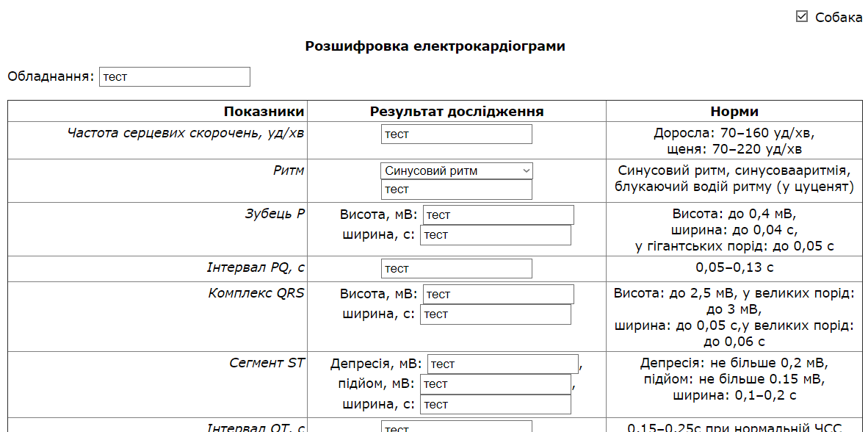Open the Синусовий ритм dropdown
The image size is (868, 432).
click(x=456, y=170)
